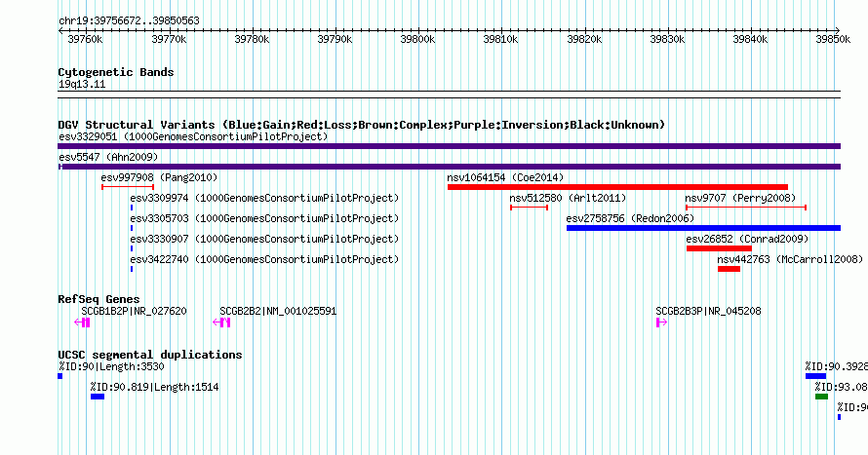Click the nsv9707 (Perry2008) label
The image size is (868, 455).
tap(740, 198)
